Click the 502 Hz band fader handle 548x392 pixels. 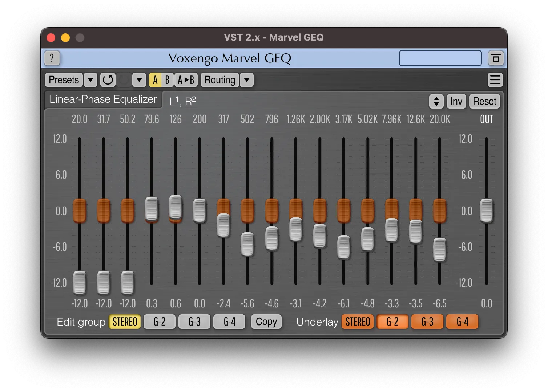[247, 244]
